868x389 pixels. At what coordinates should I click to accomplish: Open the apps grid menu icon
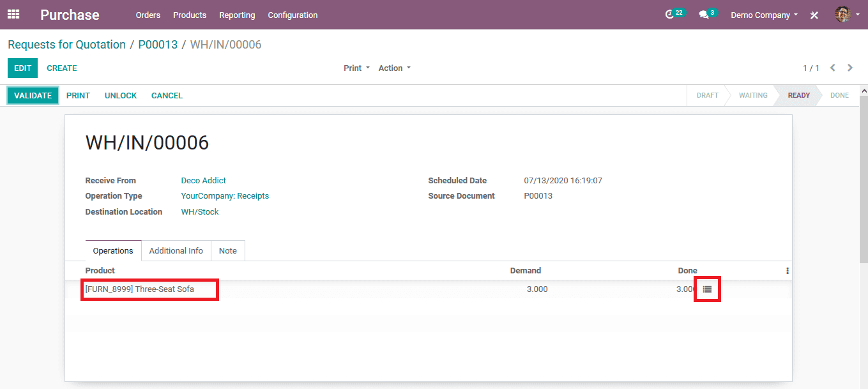(x=13, y=14)
